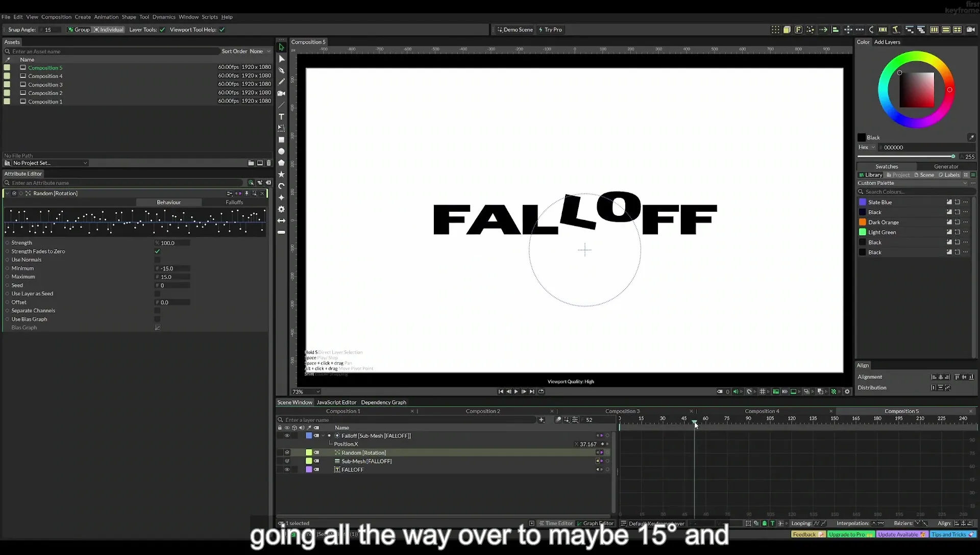The height and width of the screenshot is (555, 980).
Task: Jump to the first frame
Action: pos(501,392)
